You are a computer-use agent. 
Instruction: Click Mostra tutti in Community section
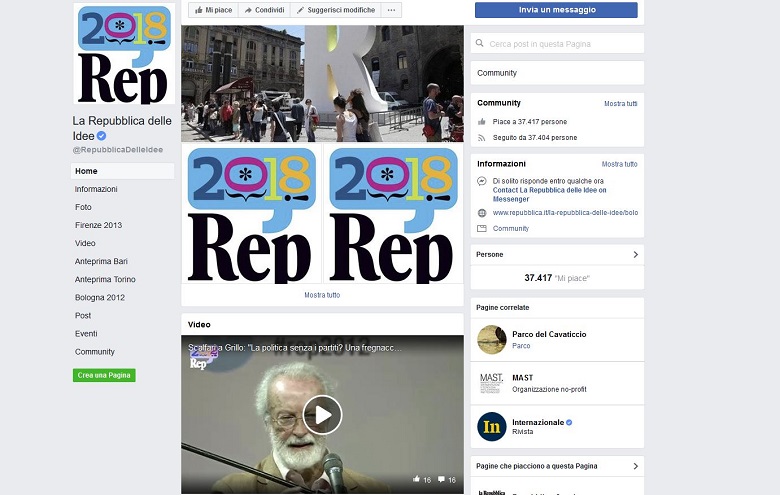point(620,103)
